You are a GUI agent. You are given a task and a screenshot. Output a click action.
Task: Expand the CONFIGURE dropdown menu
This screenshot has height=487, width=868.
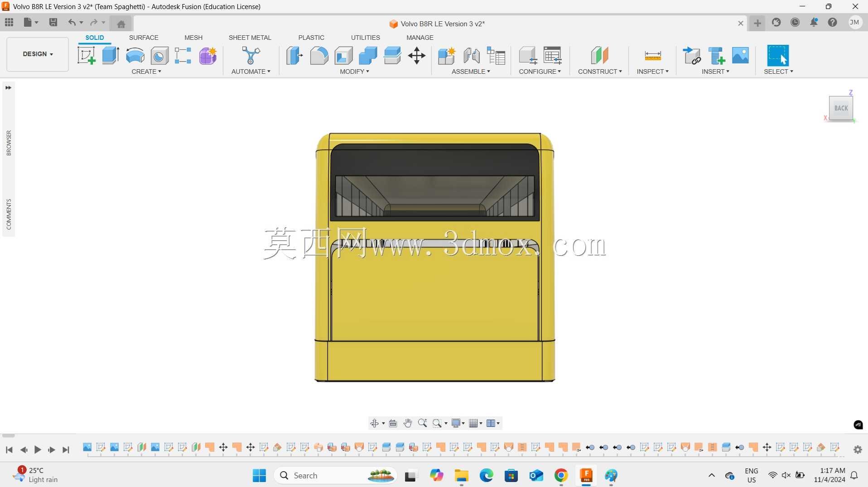coord(540,72)
